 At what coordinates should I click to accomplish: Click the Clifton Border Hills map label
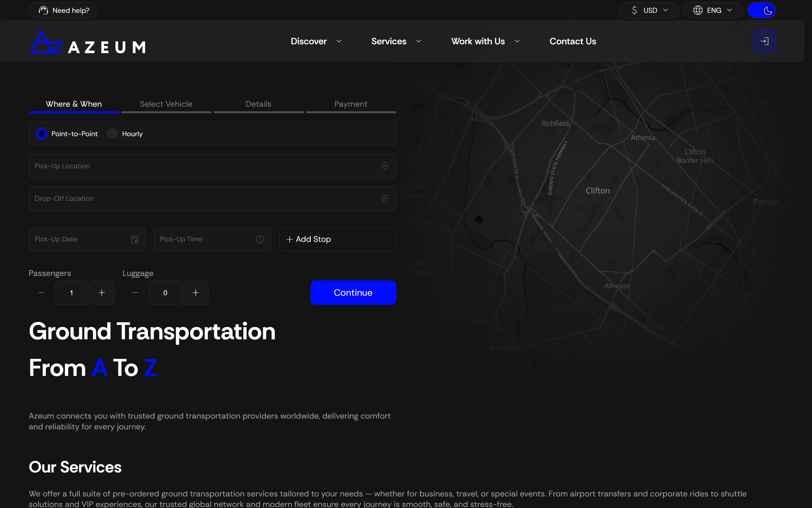click(695, 156)
